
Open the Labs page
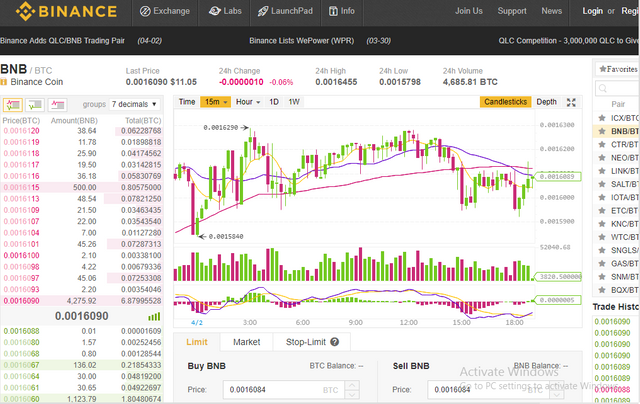(x=225, y=11)
